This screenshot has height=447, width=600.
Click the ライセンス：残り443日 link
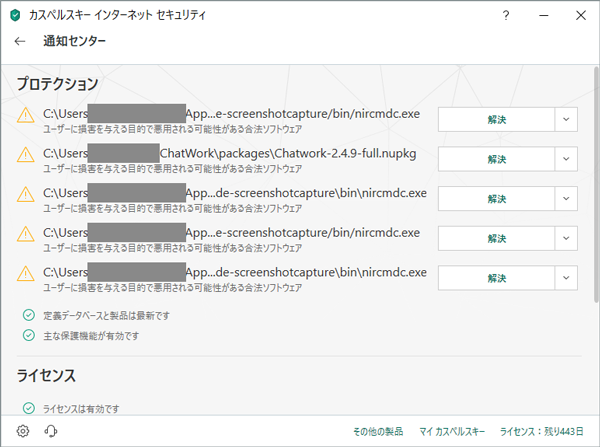[x=541, y=431]
